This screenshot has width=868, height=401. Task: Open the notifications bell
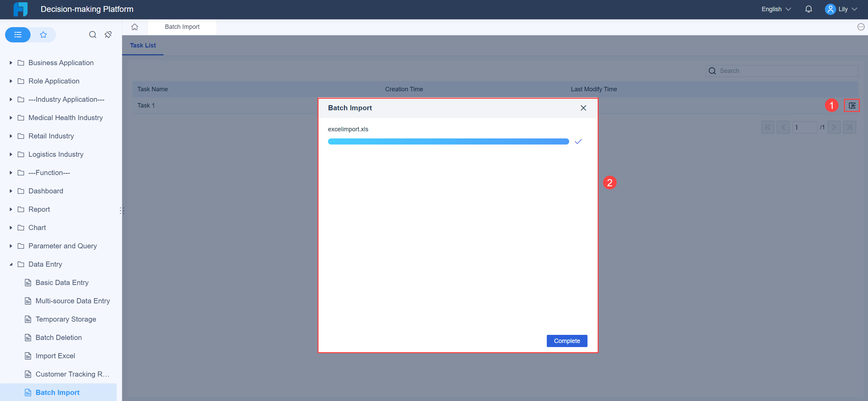(x=809, y=9)
